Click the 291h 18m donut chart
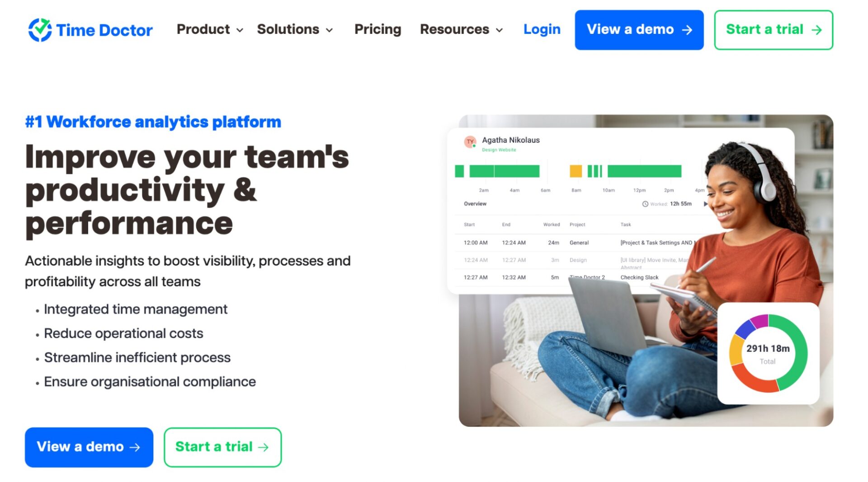868x482 pixels. (768, 352)
